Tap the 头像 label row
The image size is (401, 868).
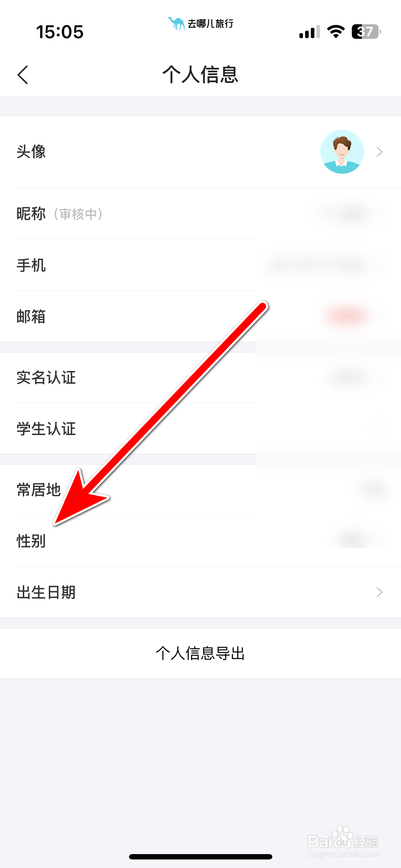200,152
